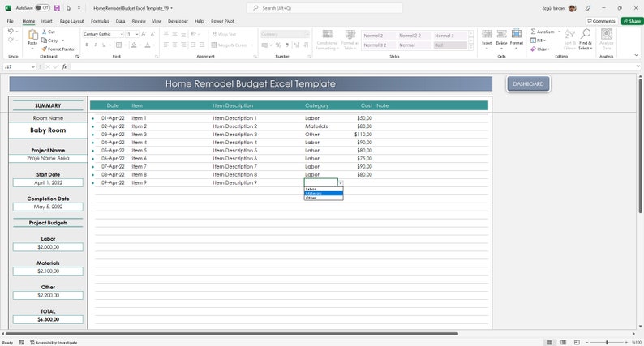The height and width of the screenshot is (346, 644).
Task: Click the Insert cells icon
Action: coord(487,35)
